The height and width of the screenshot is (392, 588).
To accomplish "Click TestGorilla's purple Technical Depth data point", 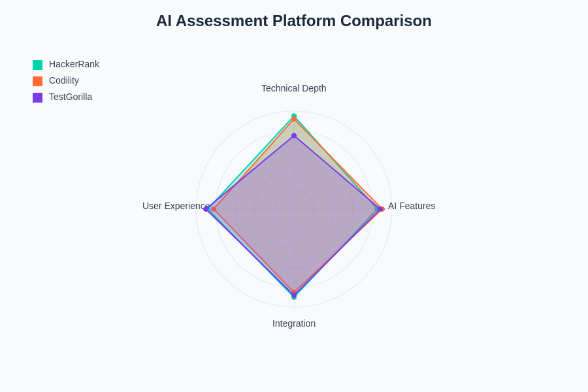I will pos(294,136).
